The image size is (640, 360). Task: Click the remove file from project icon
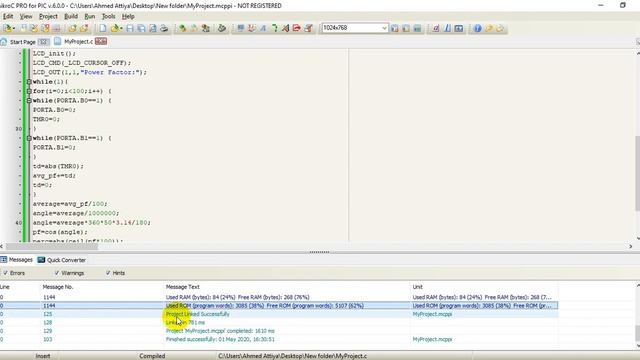[84, 28]
